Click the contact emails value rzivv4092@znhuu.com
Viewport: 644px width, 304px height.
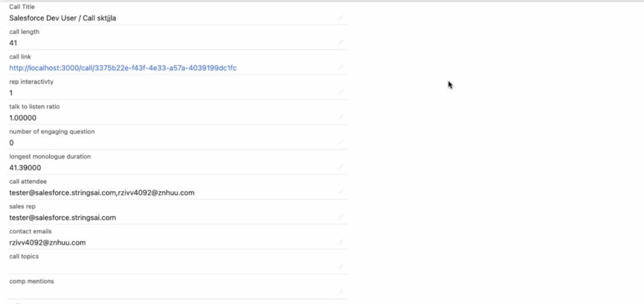[x=47, y=243]
